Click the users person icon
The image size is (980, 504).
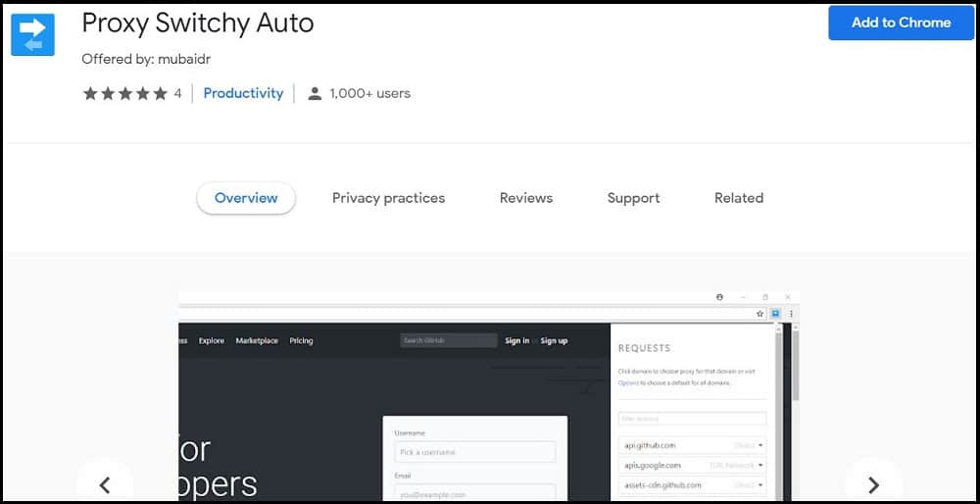(315, 94)
